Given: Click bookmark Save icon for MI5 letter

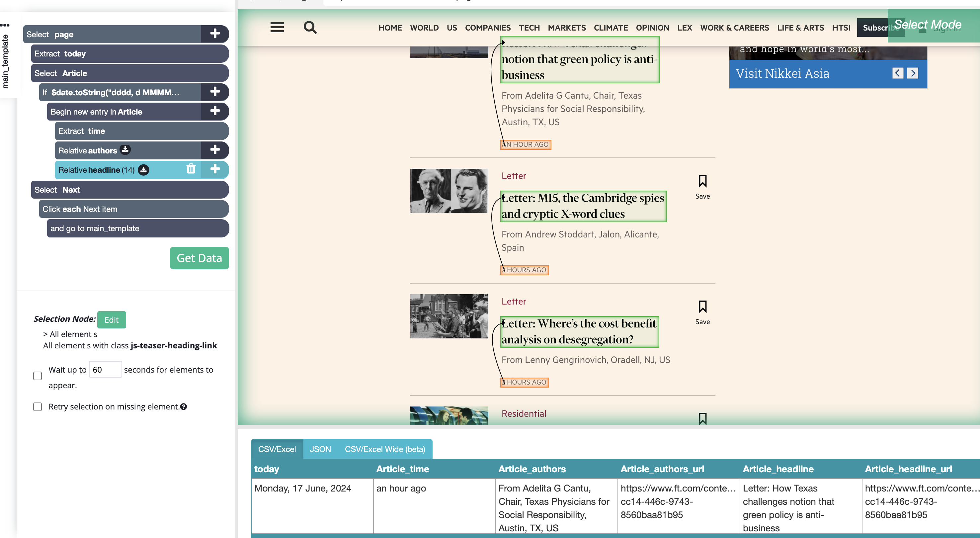Looking at the screenshot, I should (x=702, y=181).
